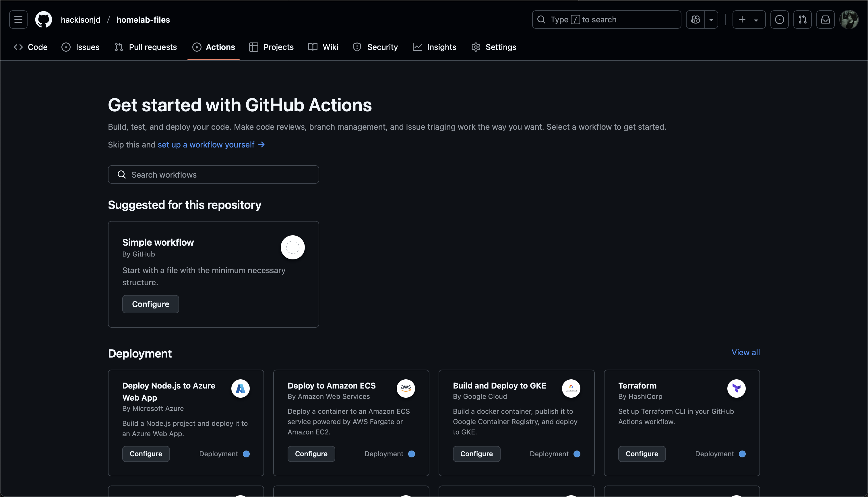Configure the Simple workflow
The image size is (868, 497).
coord(151,304)
